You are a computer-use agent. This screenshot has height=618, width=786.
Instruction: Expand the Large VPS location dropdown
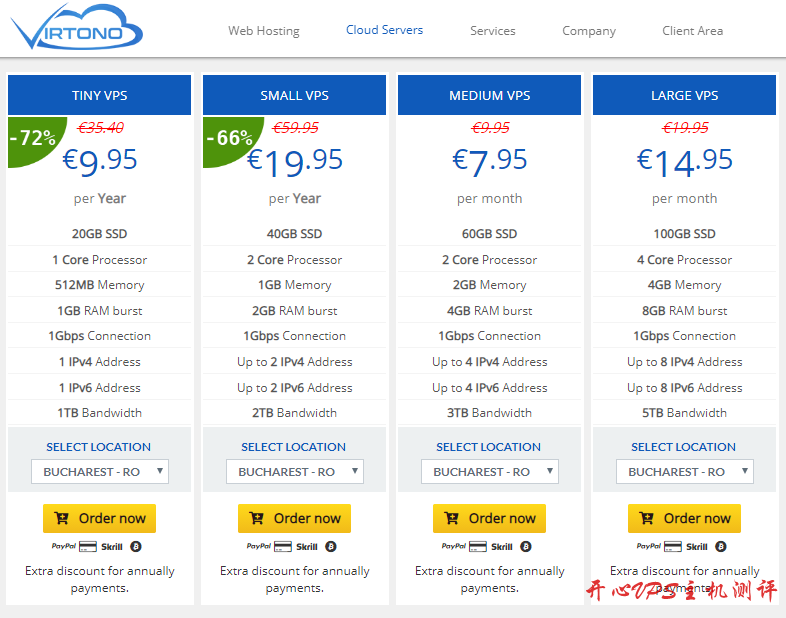[x=684, y=472]
